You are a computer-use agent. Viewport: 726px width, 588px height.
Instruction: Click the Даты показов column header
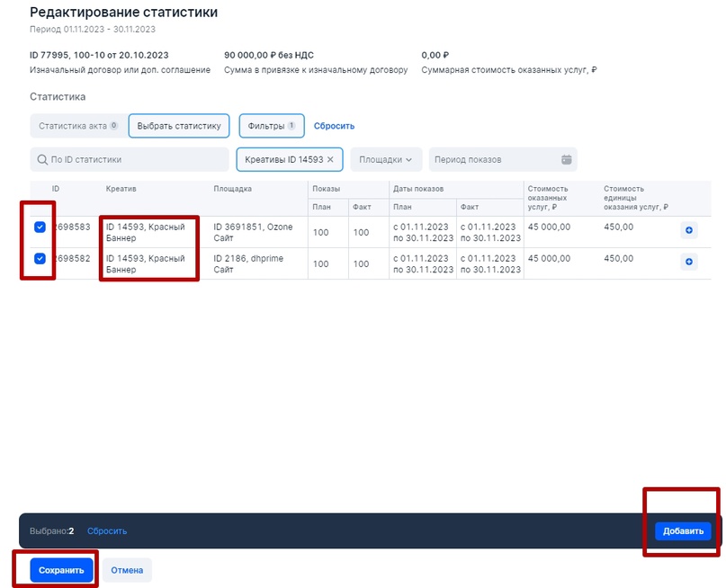(418, 189)
